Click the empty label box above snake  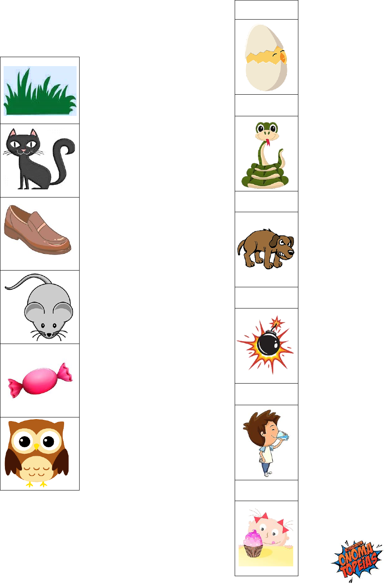267,105
